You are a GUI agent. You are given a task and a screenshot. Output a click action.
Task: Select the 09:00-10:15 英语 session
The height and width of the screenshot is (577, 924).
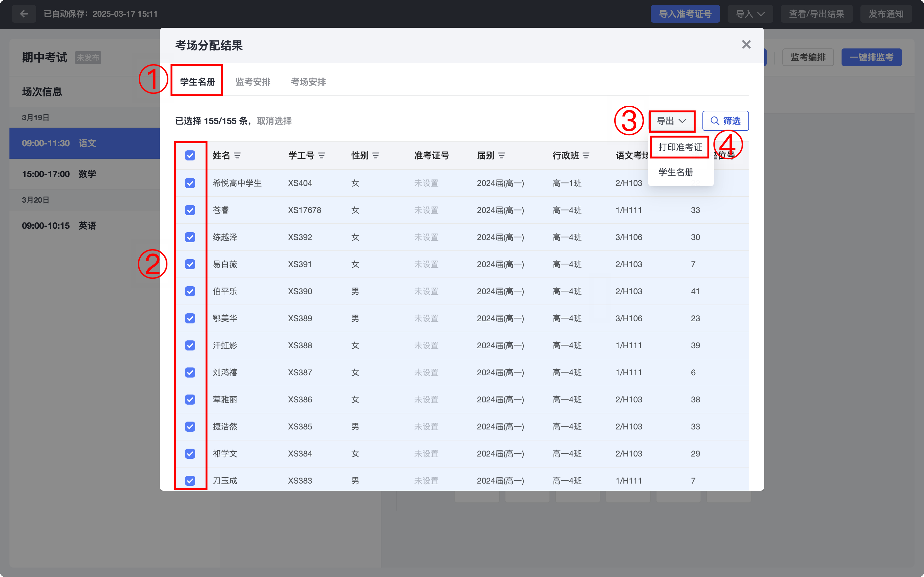coord(85,226)
